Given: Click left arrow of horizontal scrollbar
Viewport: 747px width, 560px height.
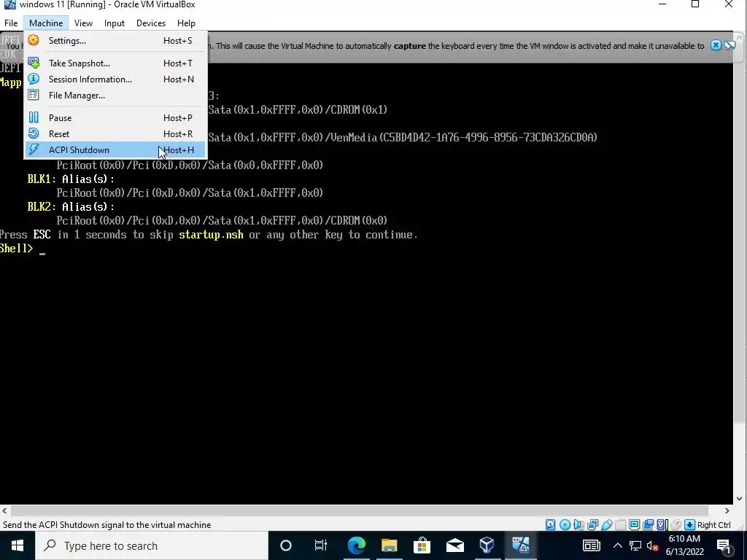Looking at the screenshot, I should (4, 510).
